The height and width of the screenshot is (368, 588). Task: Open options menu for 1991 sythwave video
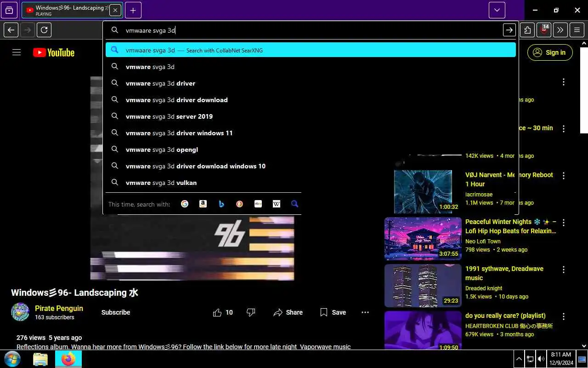pyautogui.click(x=564, y=270)
